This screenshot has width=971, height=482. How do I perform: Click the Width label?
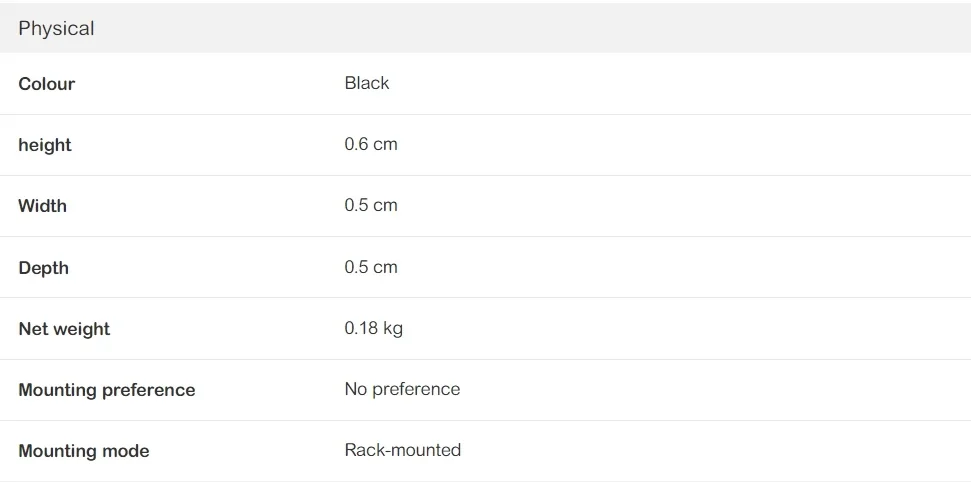click(x=42, y=206)
